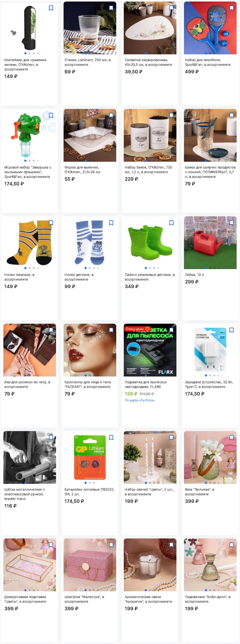
Task: Open Ароматическая свеча product title
Action: click(148, 599)
